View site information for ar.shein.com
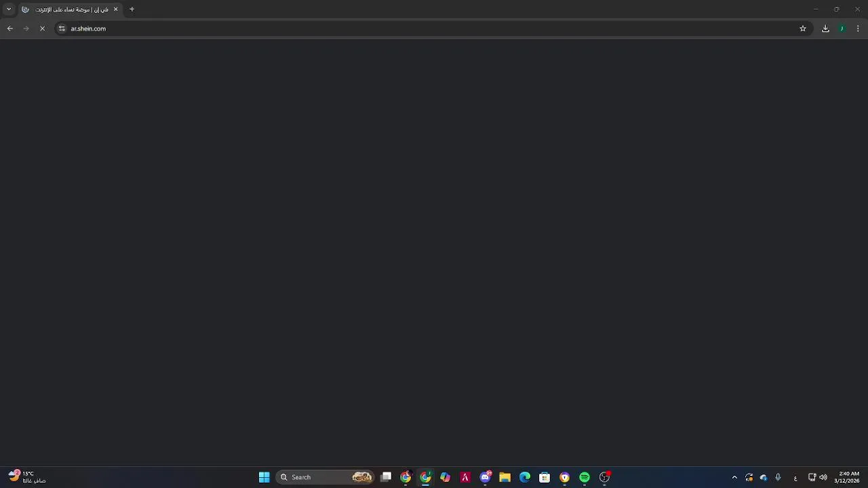 [62, 28]
